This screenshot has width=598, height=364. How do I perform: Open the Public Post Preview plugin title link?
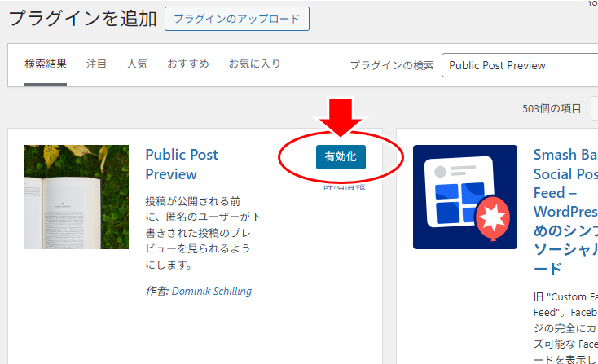pyautogui.click(x=182, y=164)
